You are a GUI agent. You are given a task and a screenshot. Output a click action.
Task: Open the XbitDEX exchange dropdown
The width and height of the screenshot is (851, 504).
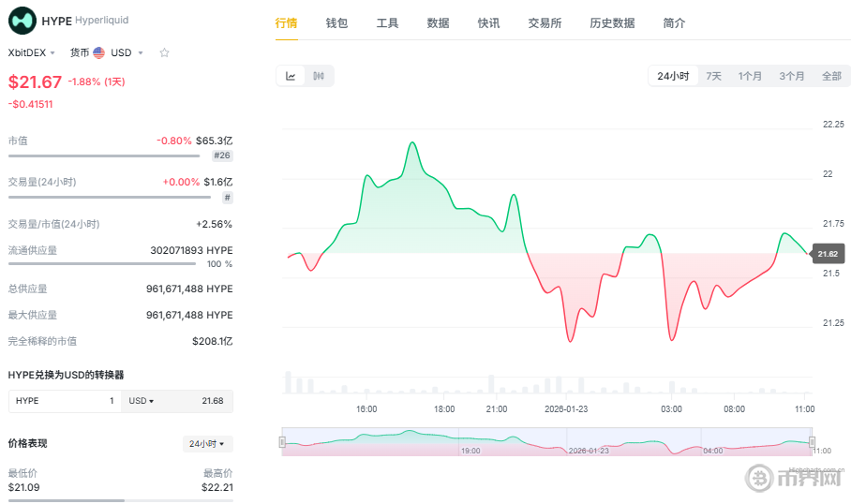(x=32, y=53)
